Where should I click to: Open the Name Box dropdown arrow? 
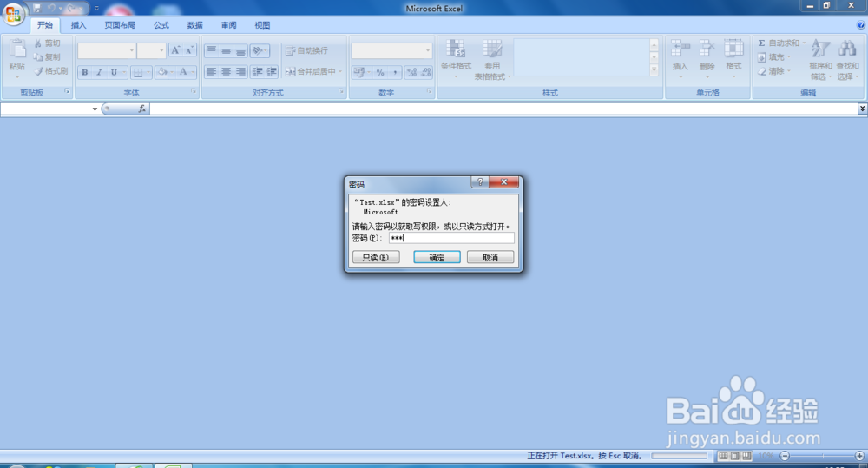pyautogui.click(x=95, y=109)
